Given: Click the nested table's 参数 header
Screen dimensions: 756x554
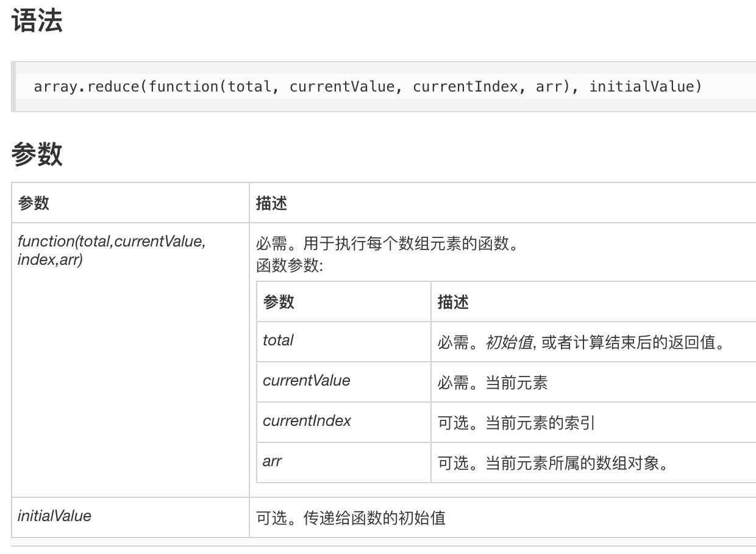Looking at the screenshot, I should [279, 301].
